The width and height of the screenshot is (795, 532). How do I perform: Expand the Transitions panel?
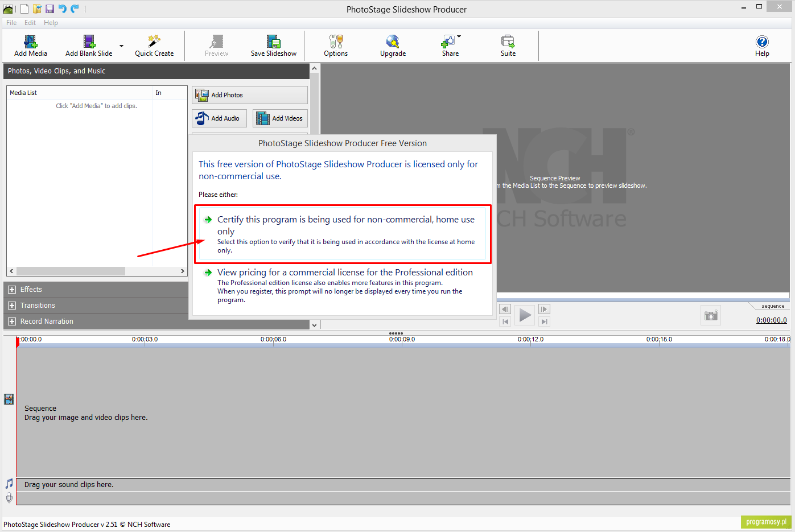(12, 306)
